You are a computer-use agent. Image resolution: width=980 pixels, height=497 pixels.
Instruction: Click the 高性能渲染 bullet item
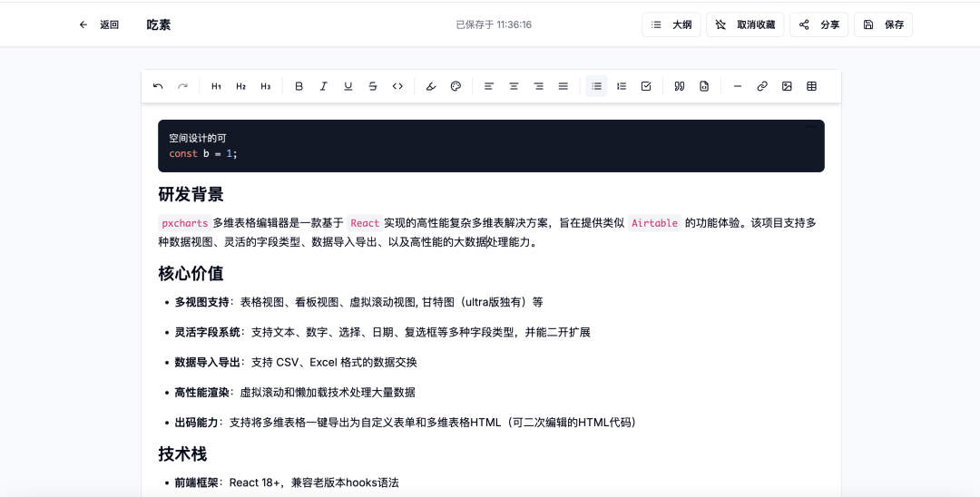(x=295, y=392)
